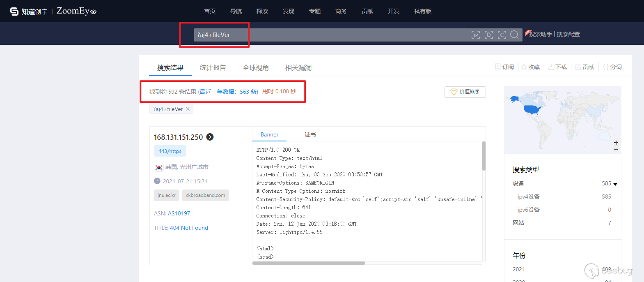644x282 pixels.
Task: Click the icon search button in search bar
Action: click(x=502, y=35)
